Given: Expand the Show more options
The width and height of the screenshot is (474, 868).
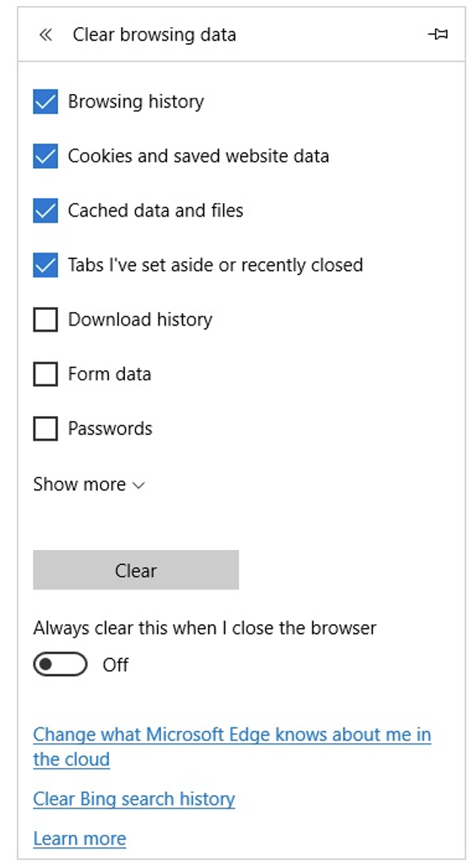Looking at the screenshot, I should pyautogui.click(x=88, y=484).
